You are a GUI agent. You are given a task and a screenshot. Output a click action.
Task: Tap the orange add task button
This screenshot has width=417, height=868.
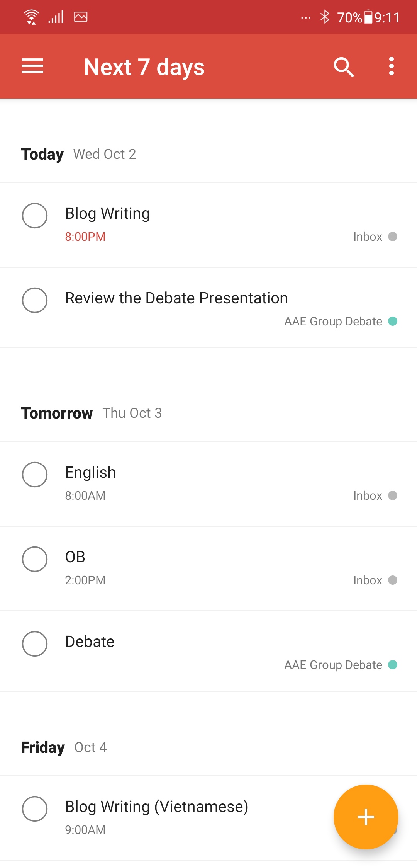point(366,817)
